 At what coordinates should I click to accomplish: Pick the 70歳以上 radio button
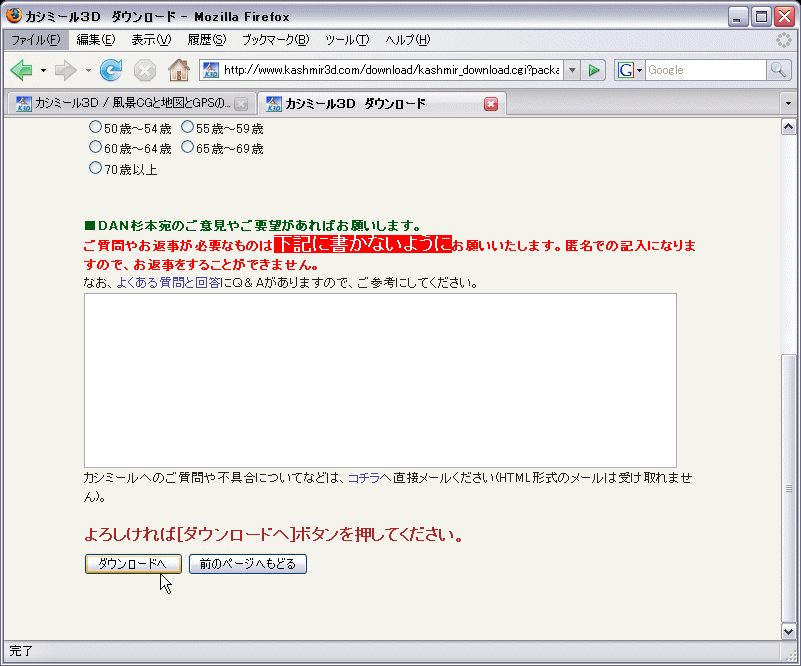[95, 168]
